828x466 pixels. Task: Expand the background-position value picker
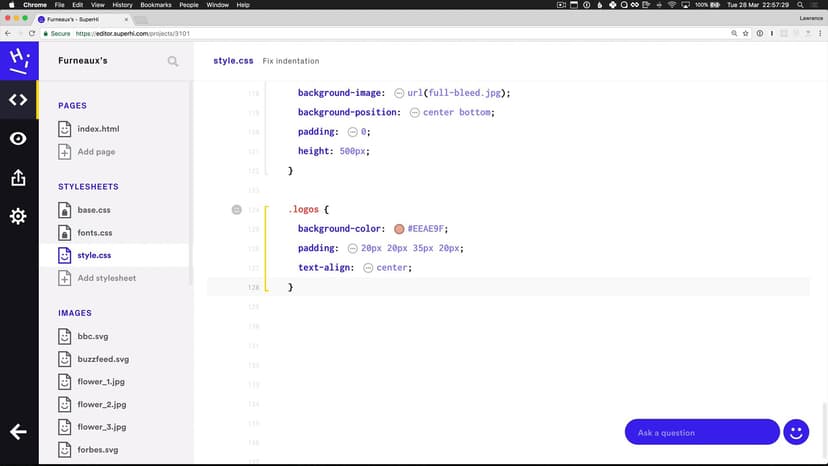(415, 113)
